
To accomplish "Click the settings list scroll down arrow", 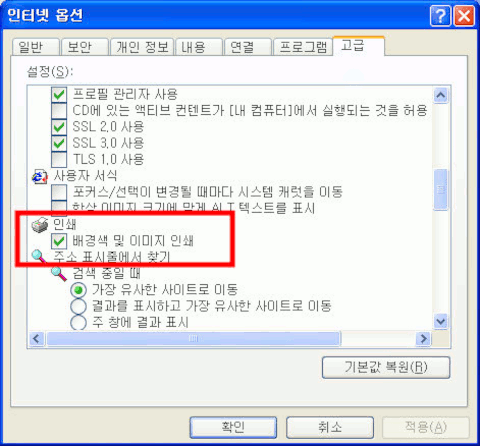I will pyautogui.click(x=441, y=322).
